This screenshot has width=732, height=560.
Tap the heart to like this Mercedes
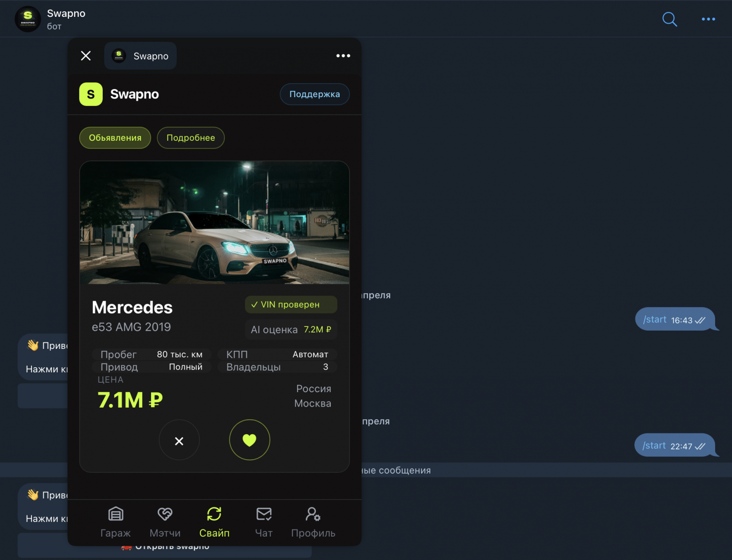pos(249,440)
